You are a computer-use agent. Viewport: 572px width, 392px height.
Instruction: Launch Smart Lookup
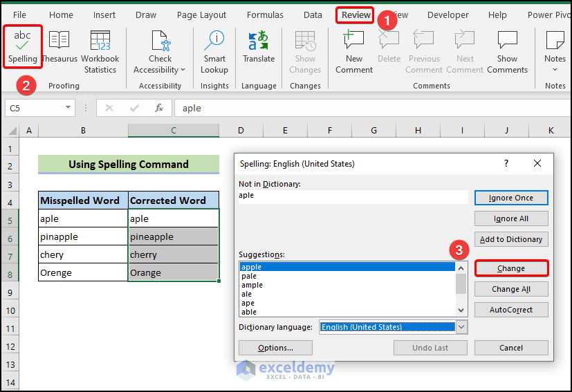point(214,52)
